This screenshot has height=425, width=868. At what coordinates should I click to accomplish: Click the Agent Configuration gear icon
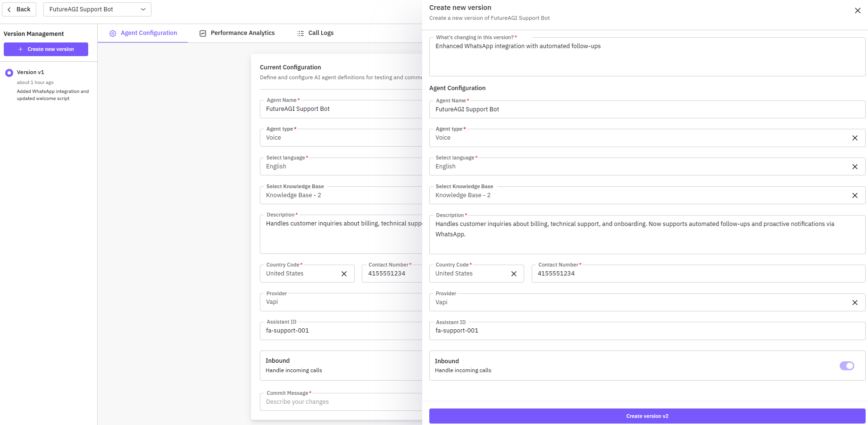[113, 33]
